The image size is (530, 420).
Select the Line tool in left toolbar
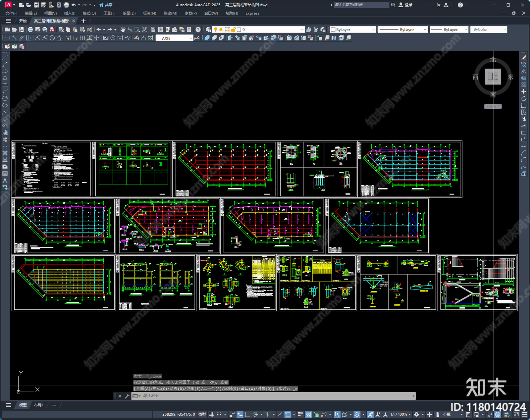[x=5, y=58]
